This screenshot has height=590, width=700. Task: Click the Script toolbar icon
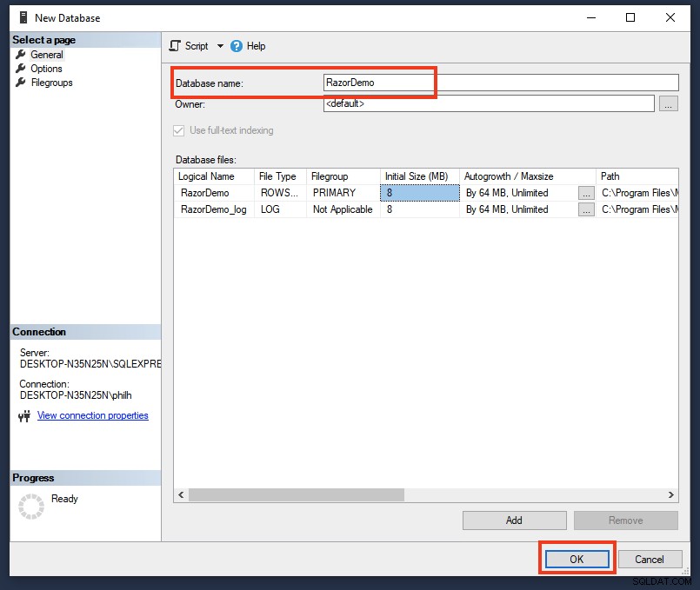pyautogui.click(x=175, y=46)
